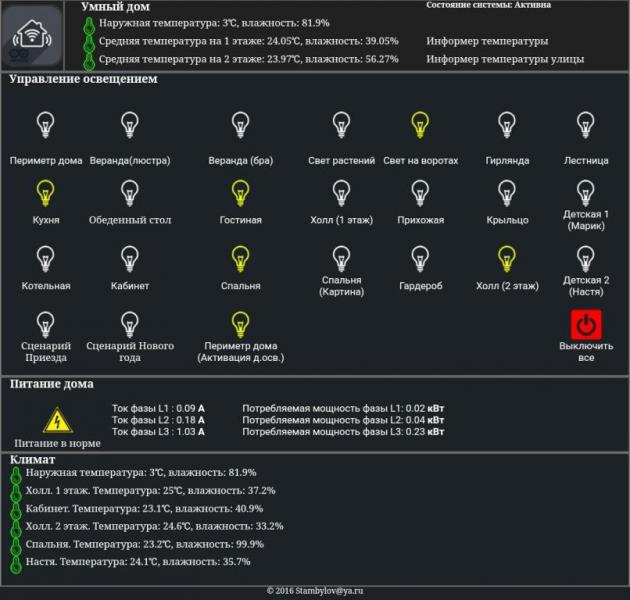Activate the Сценарий Нового года bulb icon
The width and height of the screenshot is (630, 600).
130,324
